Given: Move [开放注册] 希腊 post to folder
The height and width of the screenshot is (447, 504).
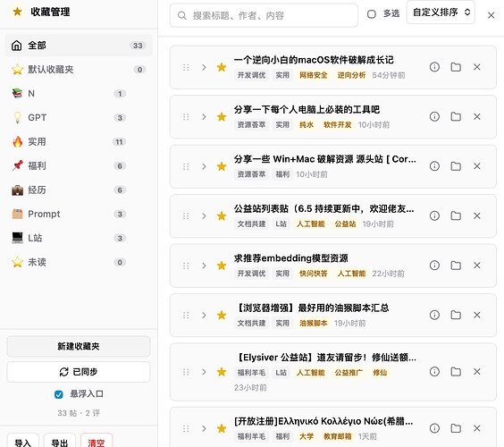Looking at the screenshot, I should click(x=456, y=428).
